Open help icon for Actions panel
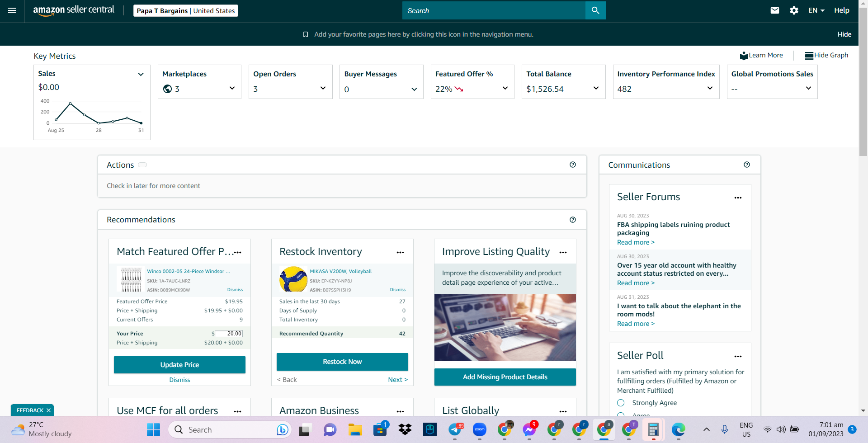Image resolution: width=868 pixels, height=443 pixels. click(x=573, y=165)
